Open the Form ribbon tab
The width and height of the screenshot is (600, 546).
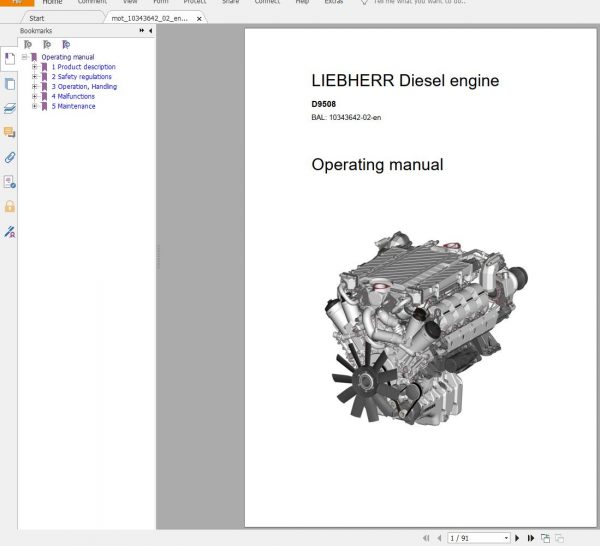[x=161, y=2]
